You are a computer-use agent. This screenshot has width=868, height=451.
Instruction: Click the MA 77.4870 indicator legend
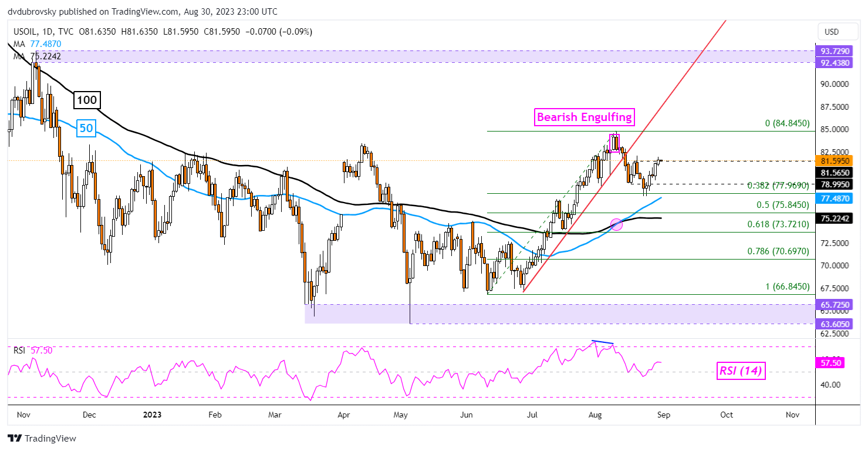[x=37, y=44]
